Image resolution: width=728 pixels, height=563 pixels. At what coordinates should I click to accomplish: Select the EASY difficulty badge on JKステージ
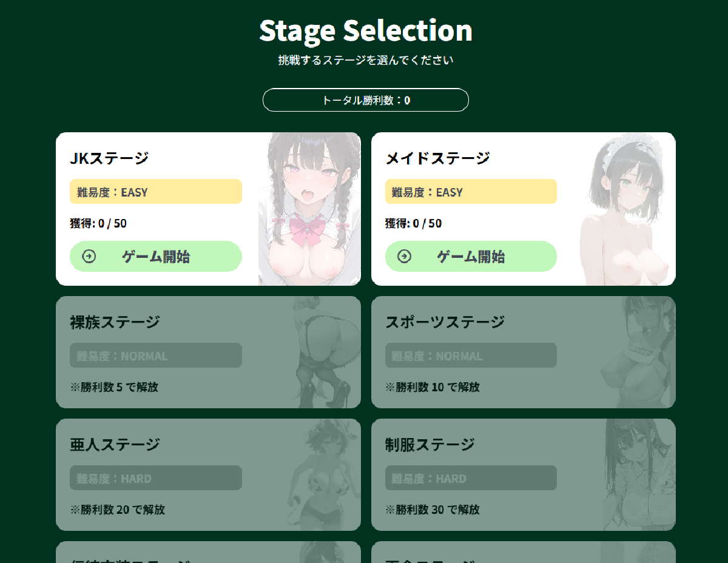tap(155, 192)
